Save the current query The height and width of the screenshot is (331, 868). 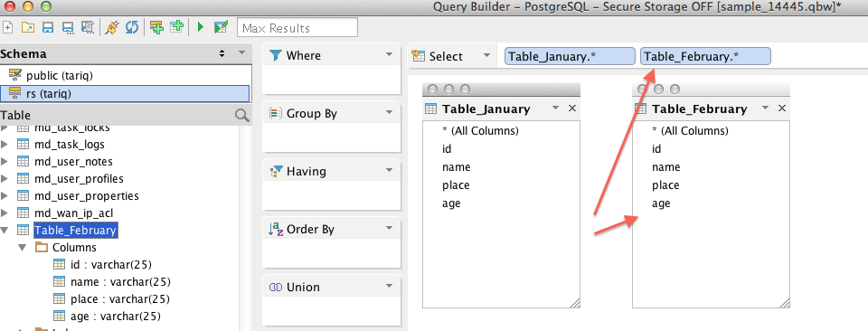[x=48, y=27]
